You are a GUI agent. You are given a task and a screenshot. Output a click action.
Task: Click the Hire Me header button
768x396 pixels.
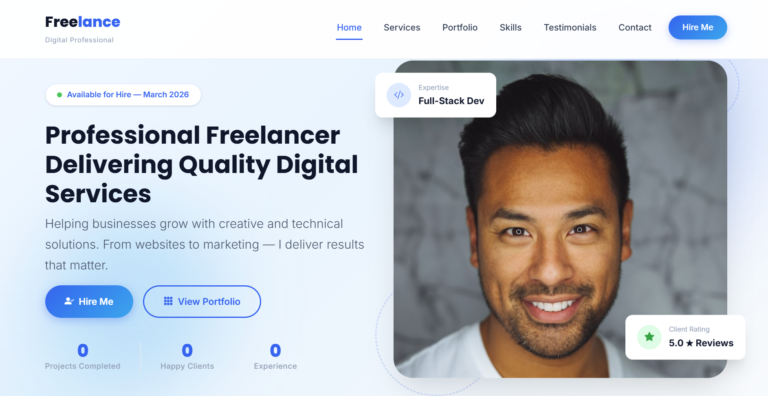point(697,27)
